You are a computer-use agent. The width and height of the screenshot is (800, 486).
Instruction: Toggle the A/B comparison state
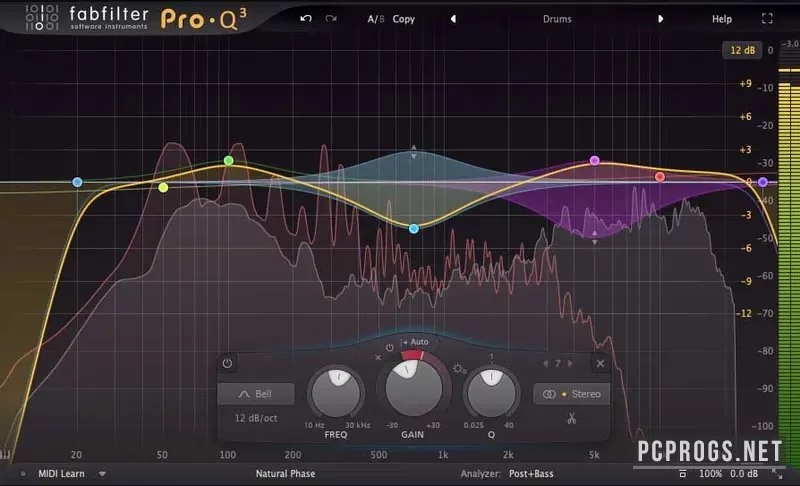376,19
